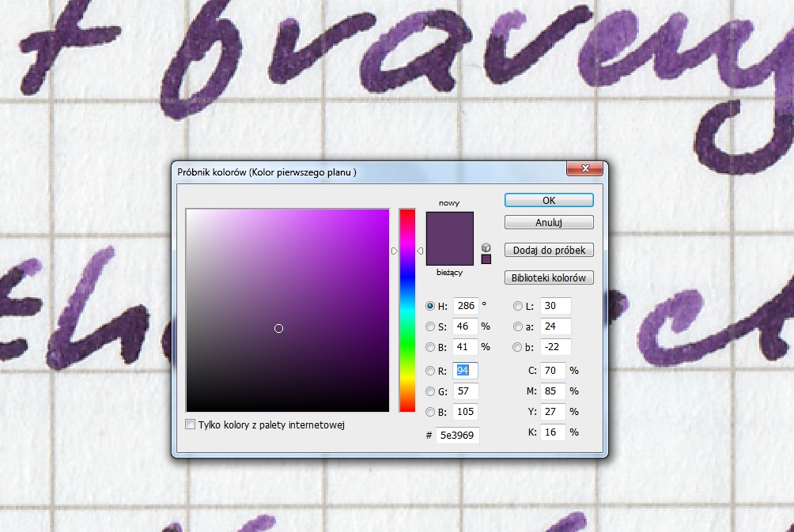
Task: Select the L lightness radio button
Action: [518, 306]
